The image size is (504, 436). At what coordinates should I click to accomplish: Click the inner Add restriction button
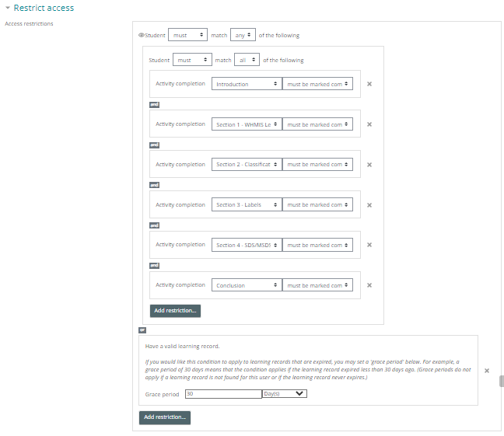point(175,310)
